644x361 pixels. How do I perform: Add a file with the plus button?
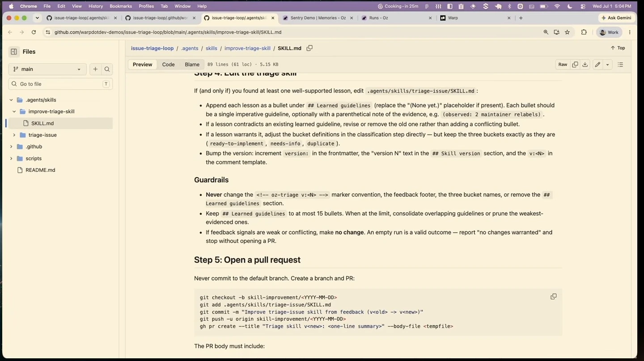[95, 69]
